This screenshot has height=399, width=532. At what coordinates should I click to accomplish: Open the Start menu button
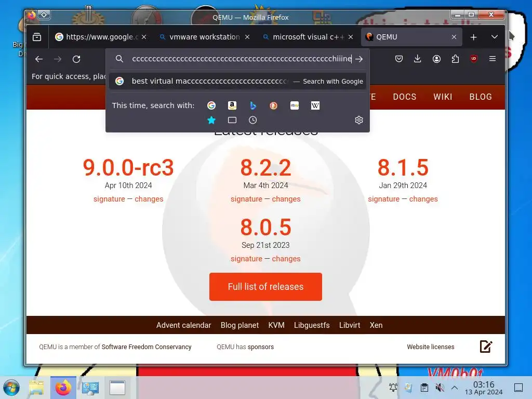(x=11, y=388)
